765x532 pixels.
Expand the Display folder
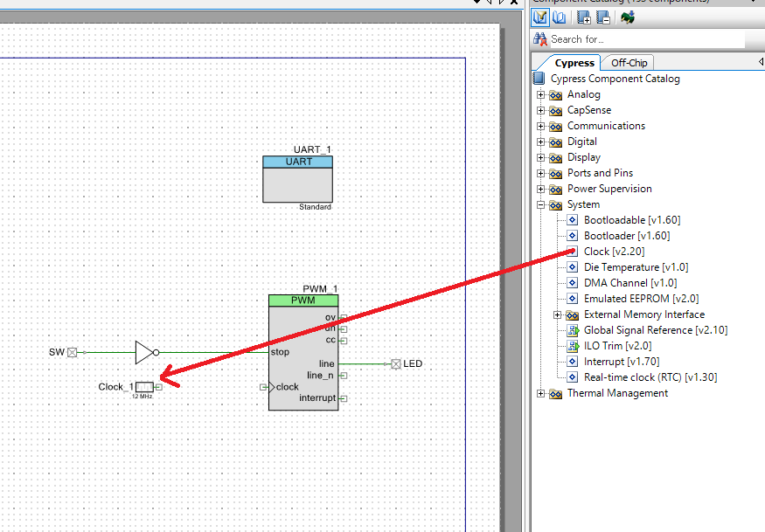[x=540, y=157]
